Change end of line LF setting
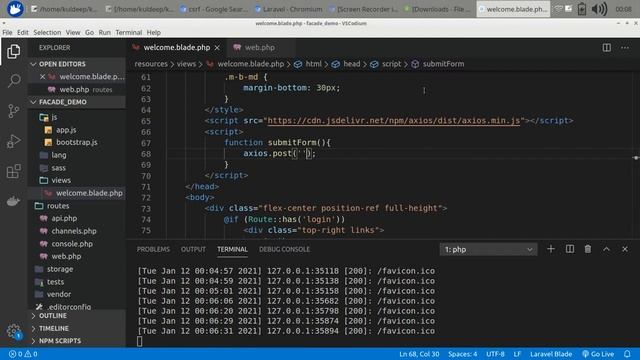The width and height of the screenshot is (640, 360). click(x=517, y=354)
